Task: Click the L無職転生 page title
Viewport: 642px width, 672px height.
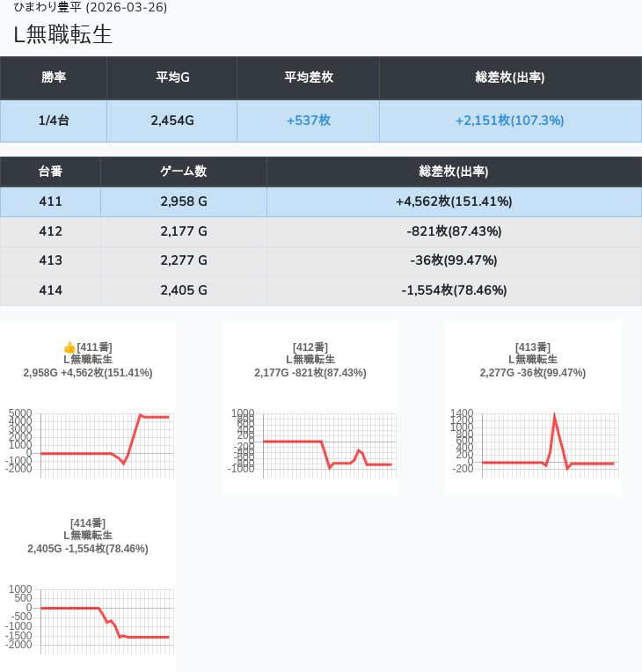Action: 63,35
